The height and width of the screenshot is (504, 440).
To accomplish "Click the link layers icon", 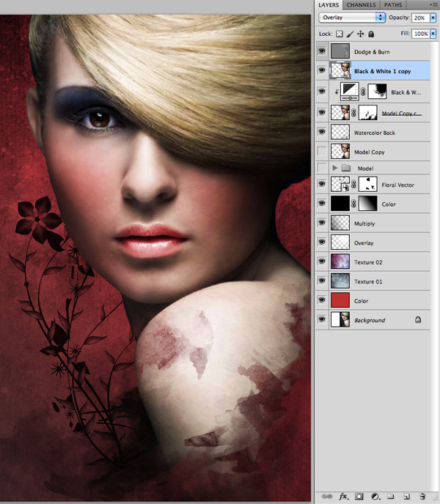I will 326,496.
